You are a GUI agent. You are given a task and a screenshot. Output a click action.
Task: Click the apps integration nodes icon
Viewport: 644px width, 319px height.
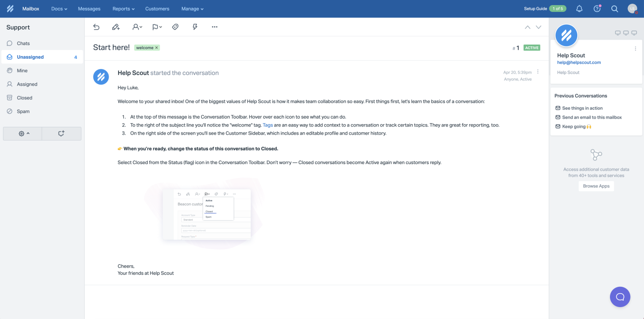pos(596,154)
